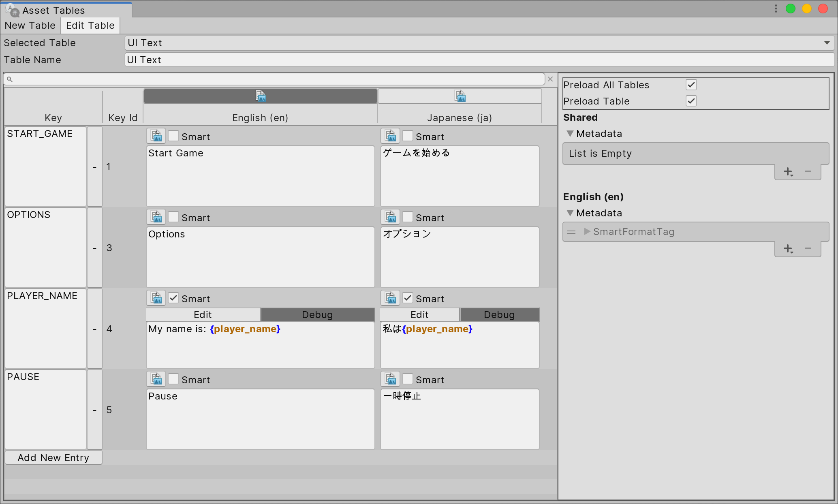The width and height of the screenshot is (838, 504).
Task: Uncheck Smart on PLAYER_NAME Japanese entry
Action: pos(408,298)
